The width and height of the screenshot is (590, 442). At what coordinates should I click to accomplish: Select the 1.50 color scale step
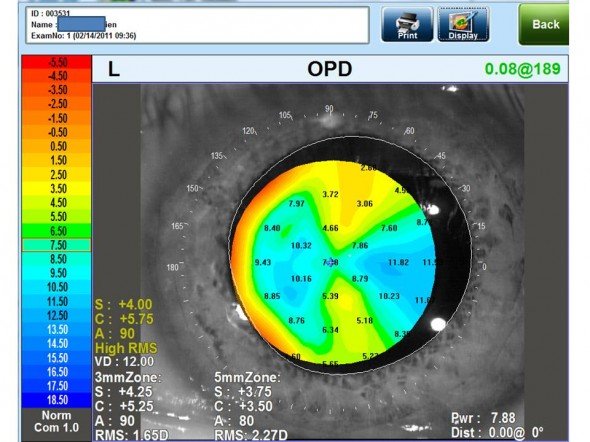[x=56, y=161]
